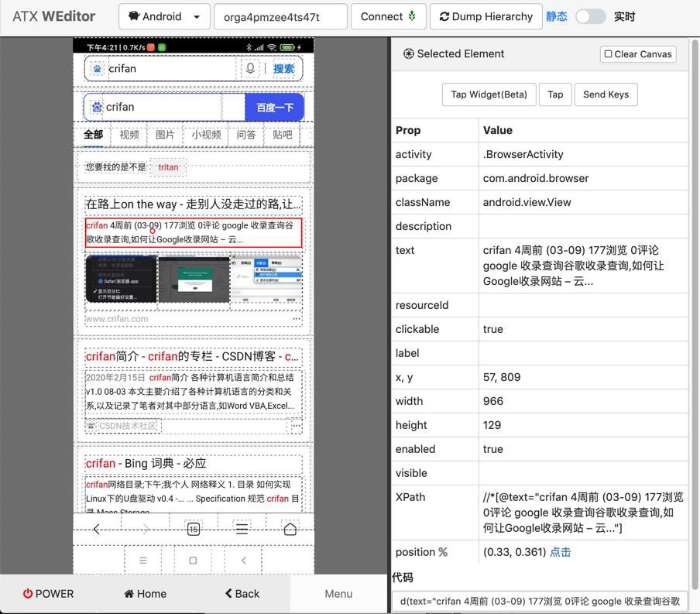
Task: Click the middle green dialog thumbnail
Action: coord(194,280)
